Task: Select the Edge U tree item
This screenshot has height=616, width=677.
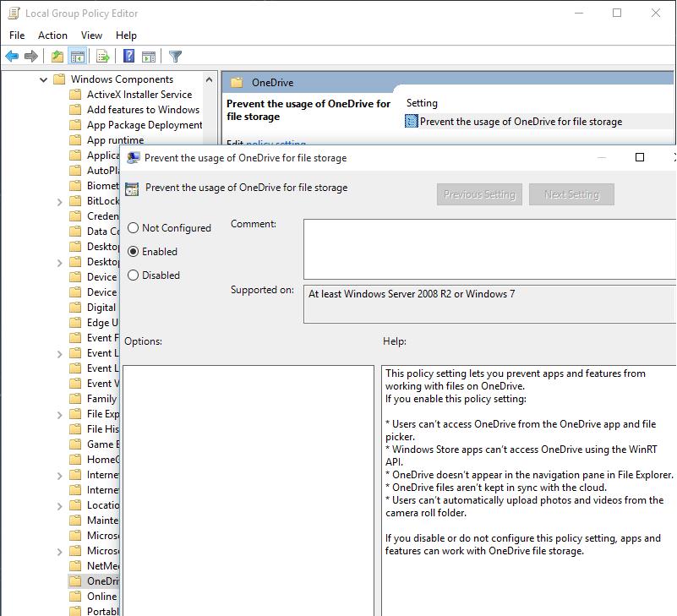Action: pyautogui.click(x=103, y=323)
